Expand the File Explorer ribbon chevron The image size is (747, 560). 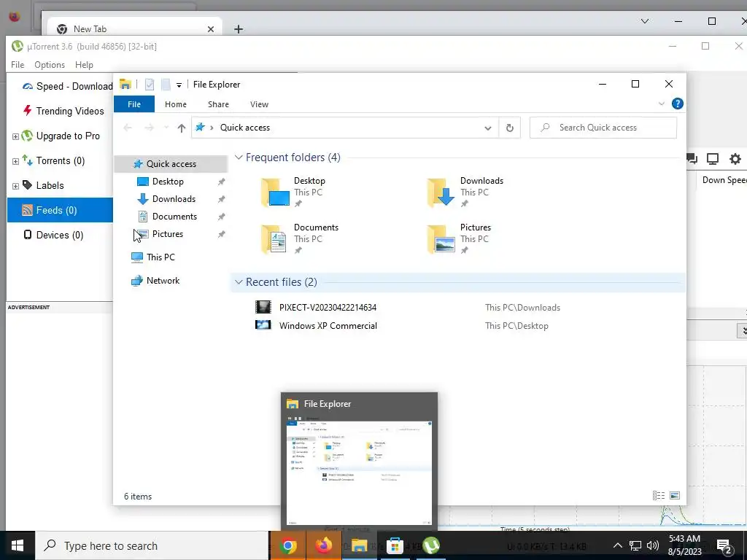click(x=661, y=104)
